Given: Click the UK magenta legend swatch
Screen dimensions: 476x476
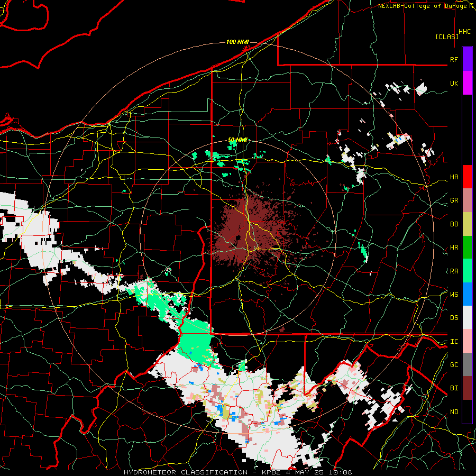Looking at the screenshot, I should [x=467, y=83].
